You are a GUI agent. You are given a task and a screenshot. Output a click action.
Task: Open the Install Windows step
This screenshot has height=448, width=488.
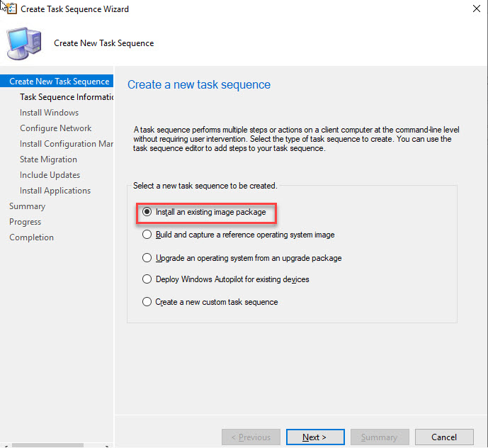pyautogui.click(x=50, y=113)
